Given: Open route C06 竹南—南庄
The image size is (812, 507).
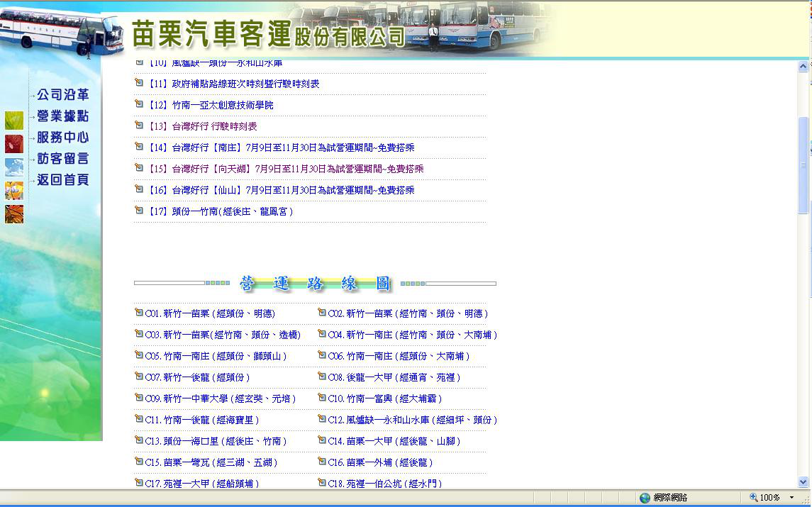Looking at the screenshot, I should coord(399,356).
